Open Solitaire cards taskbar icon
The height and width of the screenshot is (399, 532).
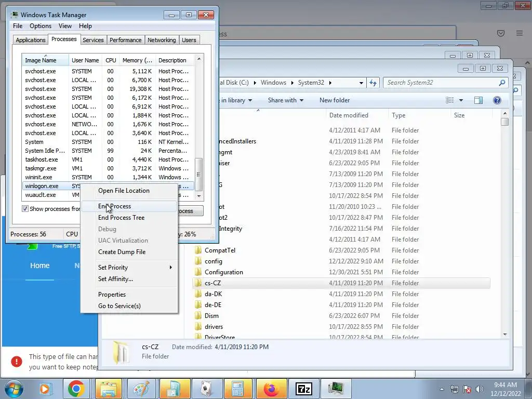tap(206, 389)
